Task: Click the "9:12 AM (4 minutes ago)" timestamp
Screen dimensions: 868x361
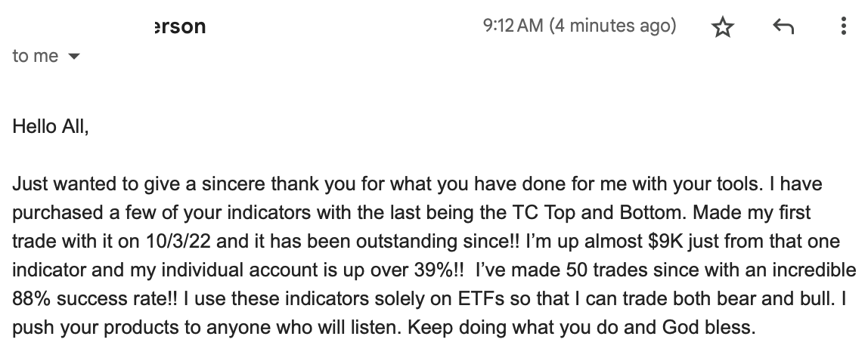Action: [x=580, y=26]
